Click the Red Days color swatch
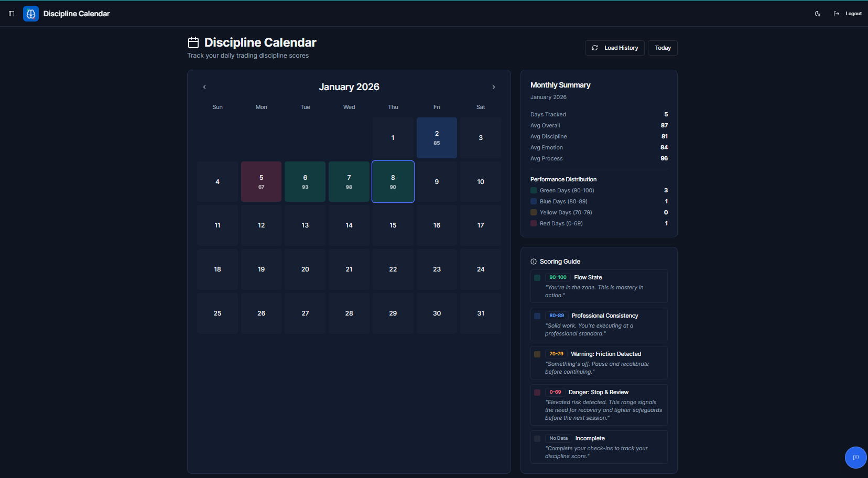This screenshot has width=868, height=478. point(534,223)
